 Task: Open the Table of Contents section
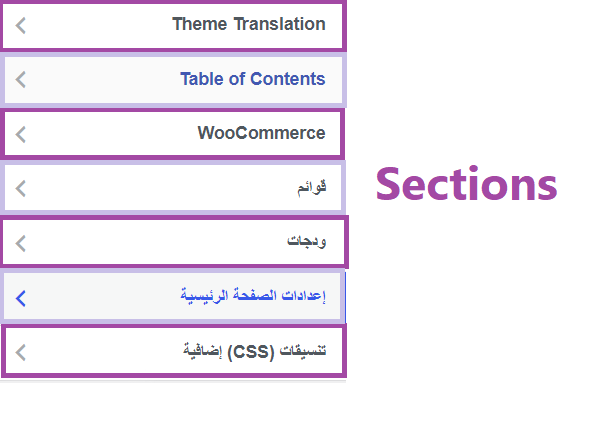click(253, 79)
